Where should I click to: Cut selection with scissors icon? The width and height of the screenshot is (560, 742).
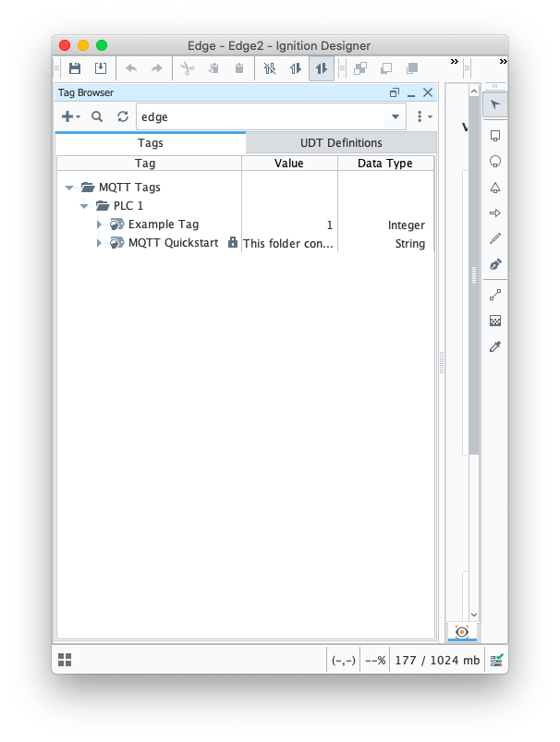click(x=188, y=68)
